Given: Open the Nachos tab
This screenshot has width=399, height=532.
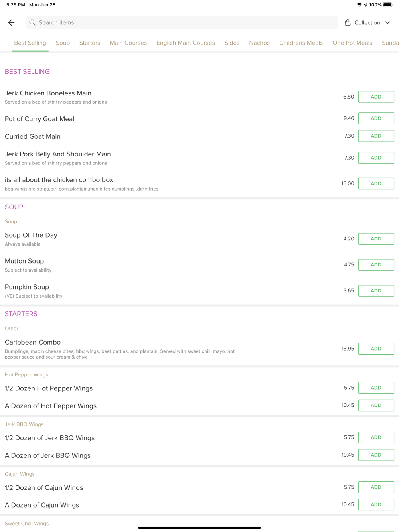Looking at the screenshot, I should click(259, 43).
